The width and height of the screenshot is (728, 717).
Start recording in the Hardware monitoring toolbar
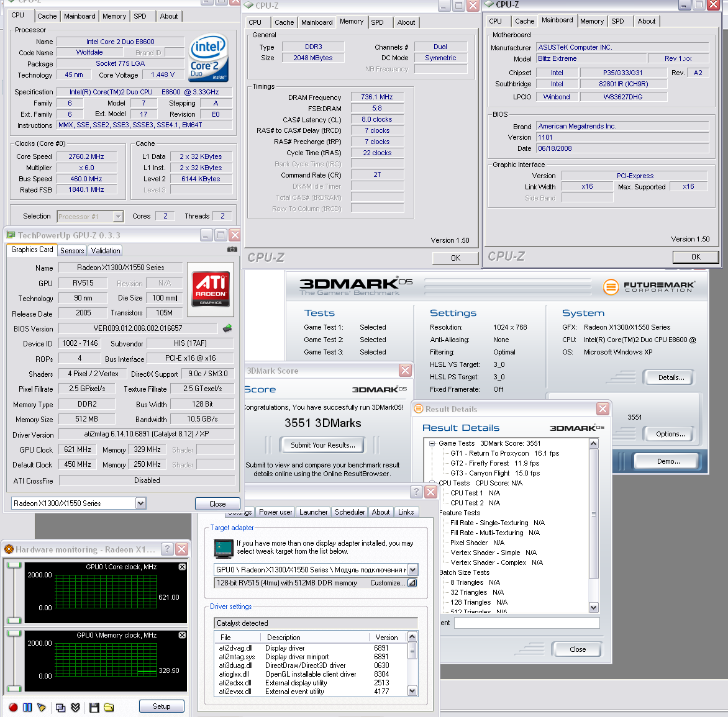click(14, 707)
